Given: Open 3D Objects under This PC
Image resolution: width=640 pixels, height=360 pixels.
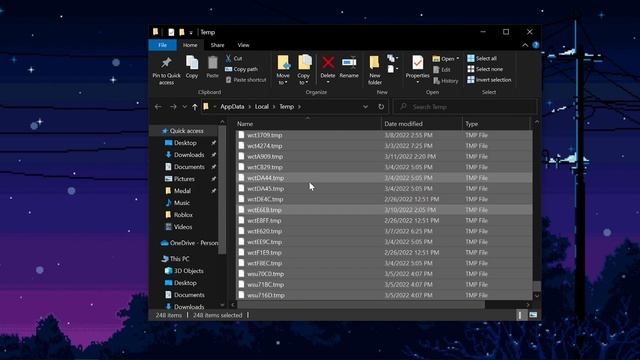Looking at the screenshot, I should pos(189,271).
